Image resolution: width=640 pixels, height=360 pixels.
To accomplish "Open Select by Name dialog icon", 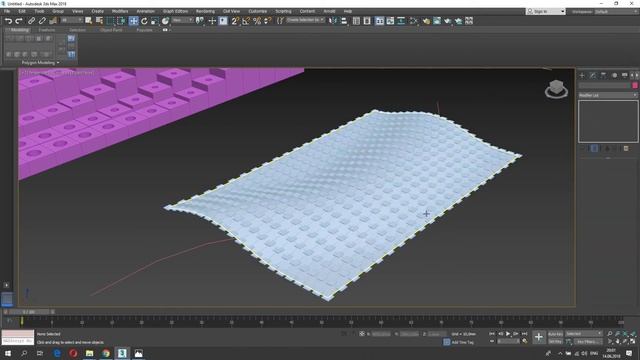I will coord(99,21).
